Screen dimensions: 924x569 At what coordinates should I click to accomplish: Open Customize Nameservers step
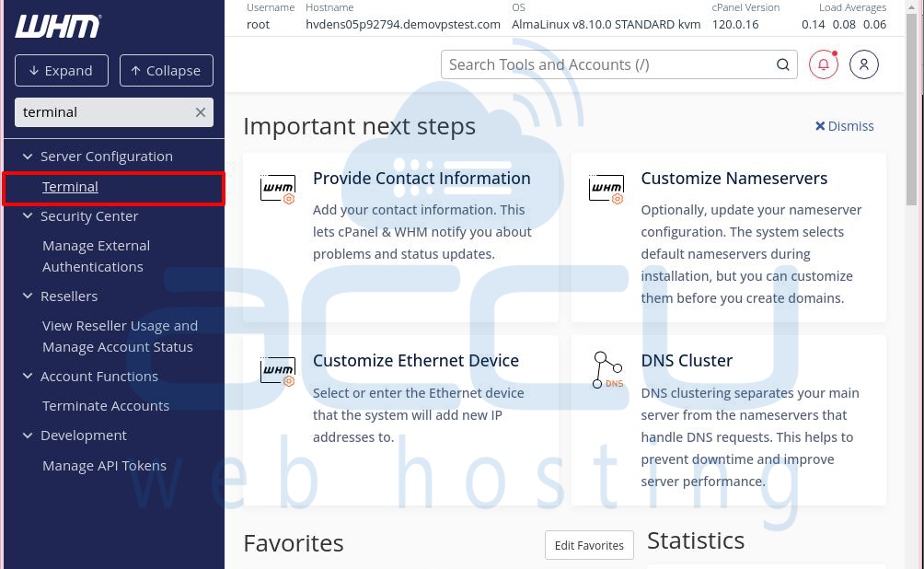[734, 178]
